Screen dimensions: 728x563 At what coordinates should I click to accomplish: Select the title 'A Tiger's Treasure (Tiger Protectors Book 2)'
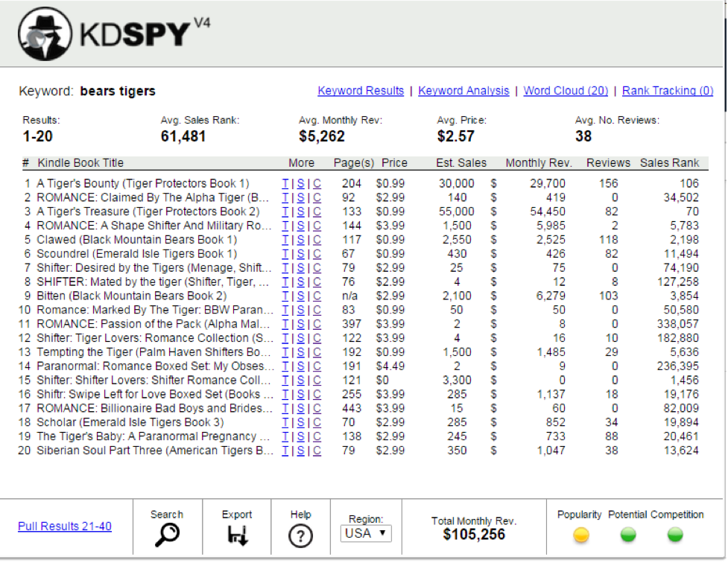[x=148, y=211]
